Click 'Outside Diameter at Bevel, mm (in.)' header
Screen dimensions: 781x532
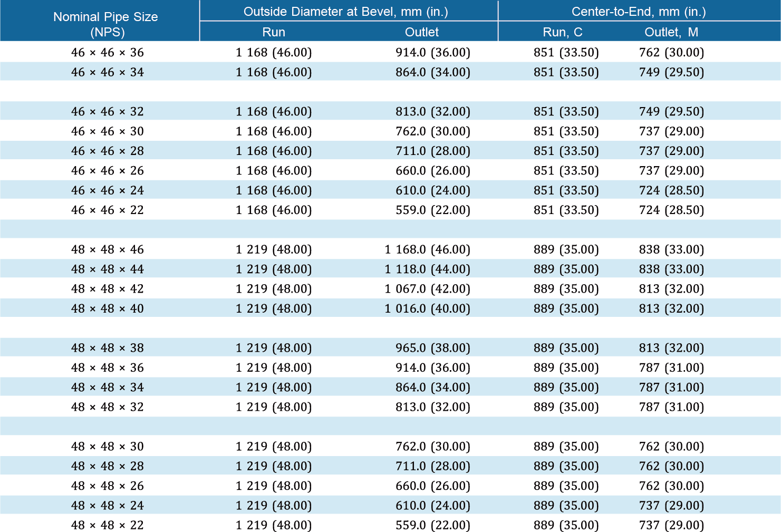point(346,12)
